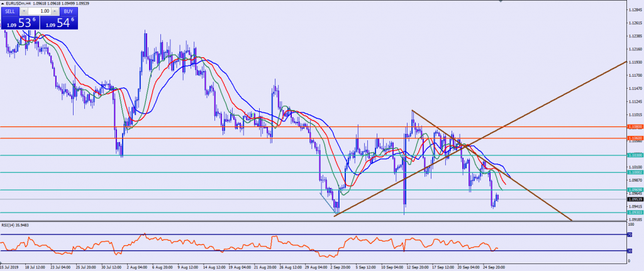644x271 pixels.
Task: Click the BUY button
Action: coord(69,11)
